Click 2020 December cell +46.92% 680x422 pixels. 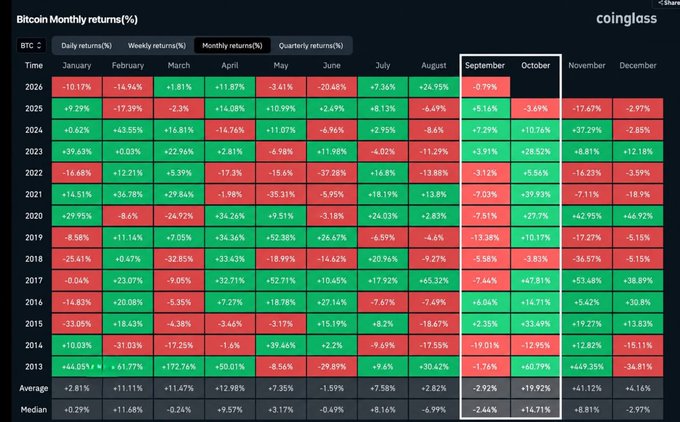point(638,216)
